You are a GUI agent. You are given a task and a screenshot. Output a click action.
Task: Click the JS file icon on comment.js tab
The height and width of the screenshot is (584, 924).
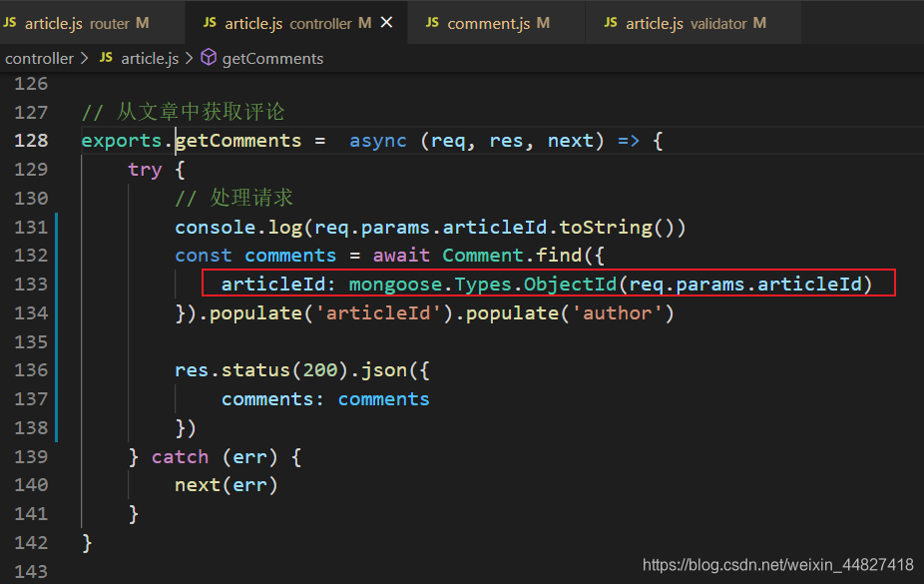(432, 22)
